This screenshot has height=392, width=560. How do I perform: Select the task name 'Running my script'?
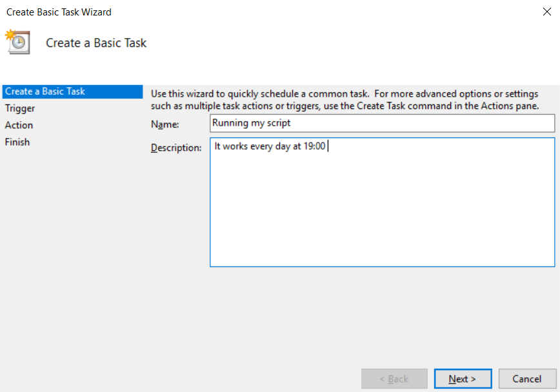[251, 123]
